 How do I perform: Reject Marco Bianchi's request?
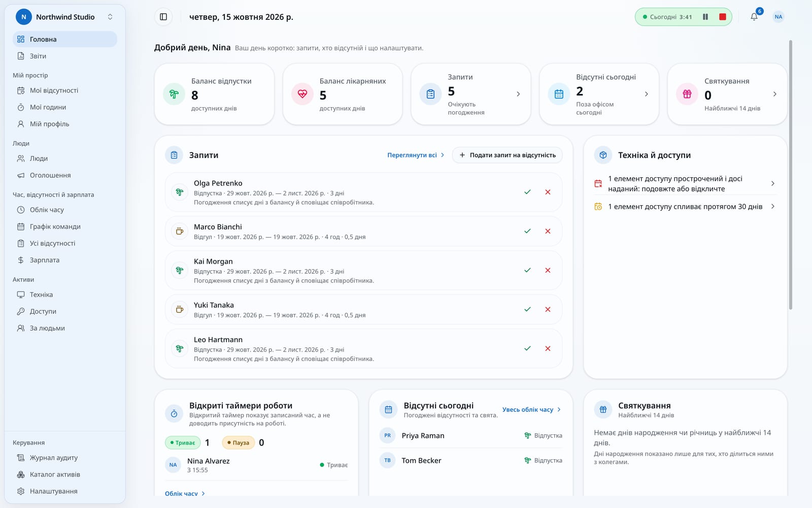click(548, 231)
